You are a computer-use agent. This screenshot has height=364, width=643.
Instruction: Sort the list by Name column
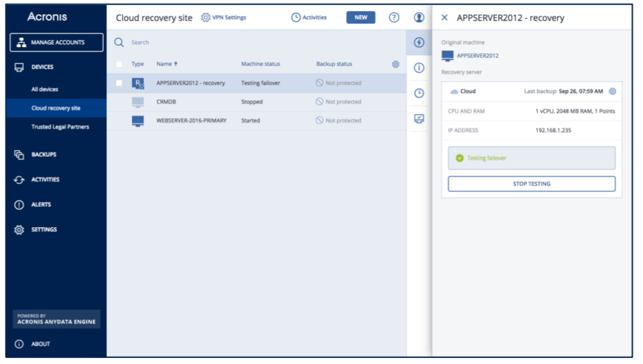point(167,64)
